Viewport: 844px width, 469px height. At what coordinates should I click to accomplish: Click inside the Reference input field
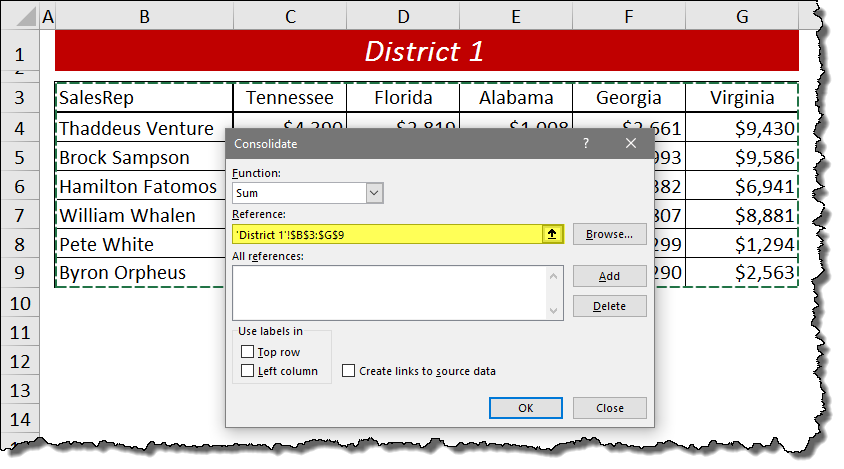click(385, 234)
